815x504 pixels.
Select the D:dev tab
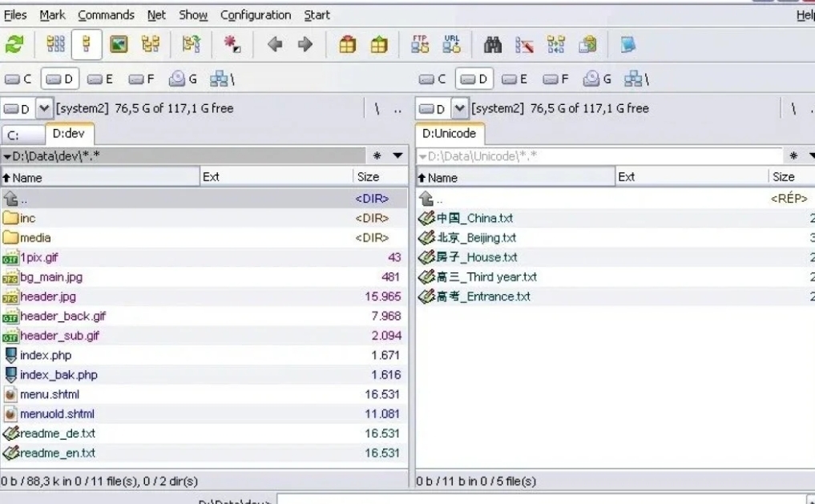[x=69, y=134]
